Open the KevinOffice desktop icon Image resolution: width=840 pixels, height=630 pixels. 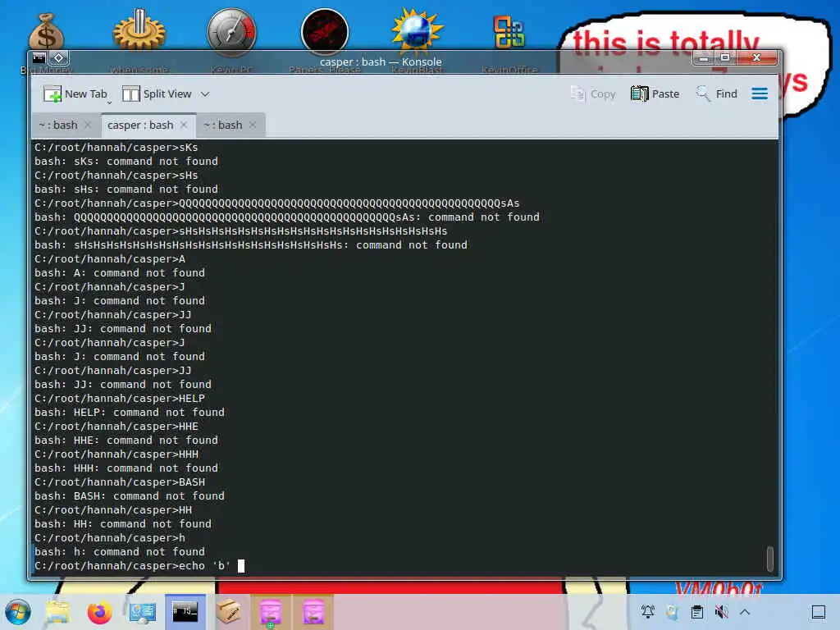(x=509, y=32)
